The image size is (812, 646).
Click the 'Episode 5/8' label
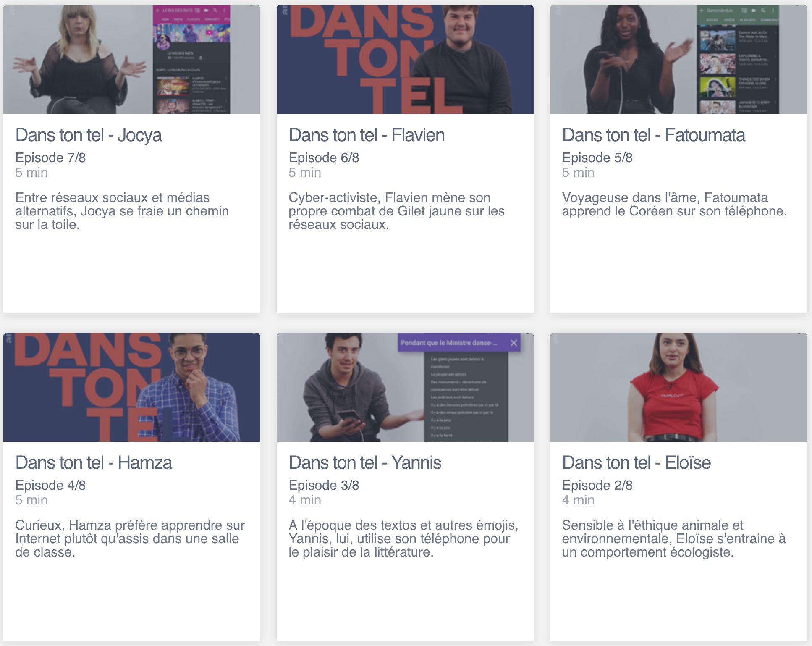[x=597, y=158]
